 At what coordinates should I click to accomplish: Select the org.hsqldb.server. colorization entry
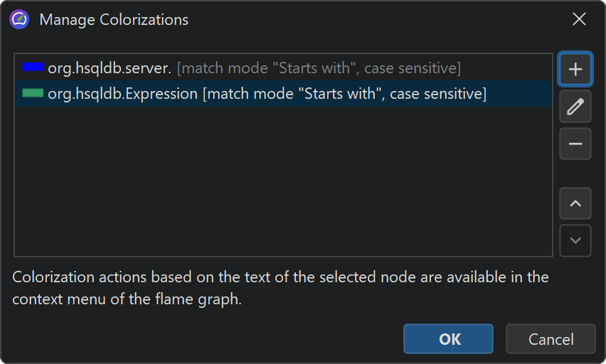click(x=110, y=68)
